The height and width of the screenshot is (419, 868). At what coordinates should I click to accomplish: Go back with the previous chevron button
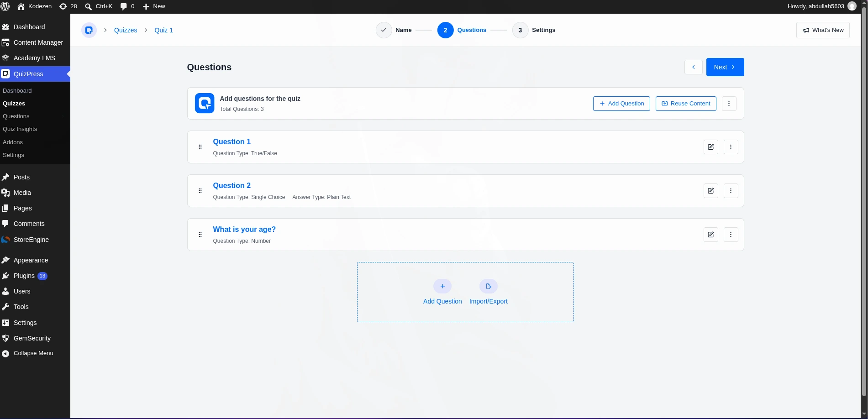(693, 67)
